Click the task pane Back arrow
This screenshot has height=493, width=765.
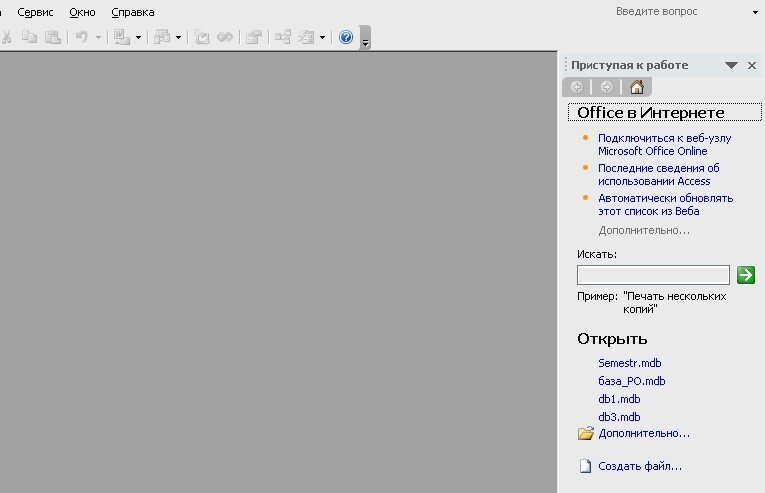(x=577, y=87)
